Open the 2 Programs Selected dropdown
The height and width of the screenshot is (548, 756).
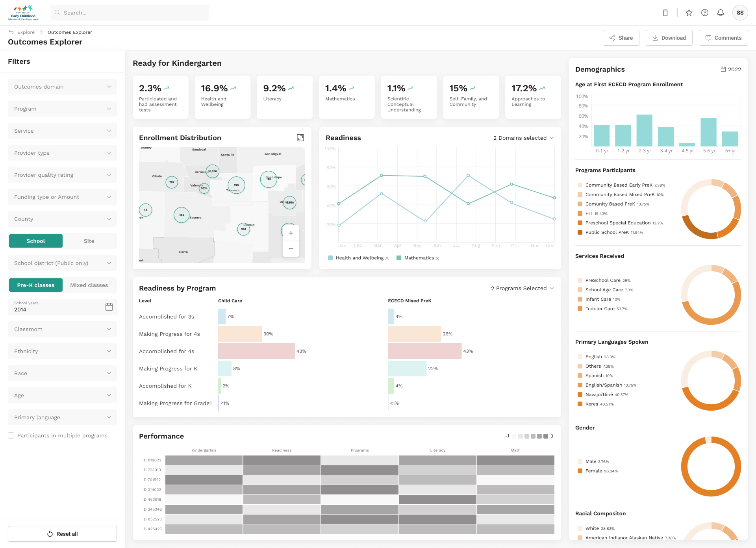click(522, 288)
